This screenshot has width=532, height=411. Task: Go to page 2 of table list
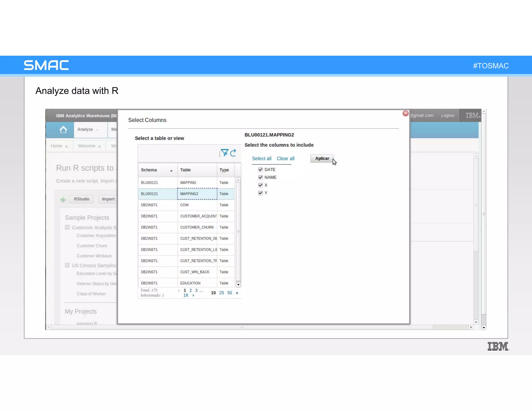[x=191, y=290]
